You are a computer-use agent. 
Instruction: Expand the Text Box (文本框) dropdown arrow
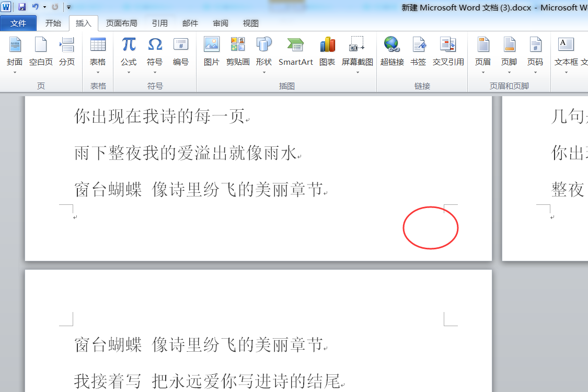(x=566, y=72)
